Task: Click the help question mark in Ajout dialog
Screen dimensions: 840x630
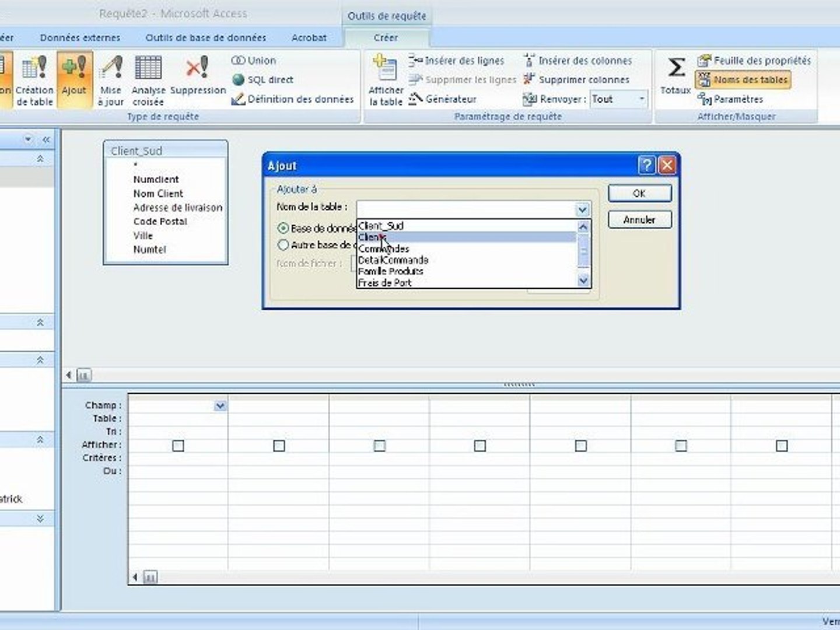Action: coord(647,166)
